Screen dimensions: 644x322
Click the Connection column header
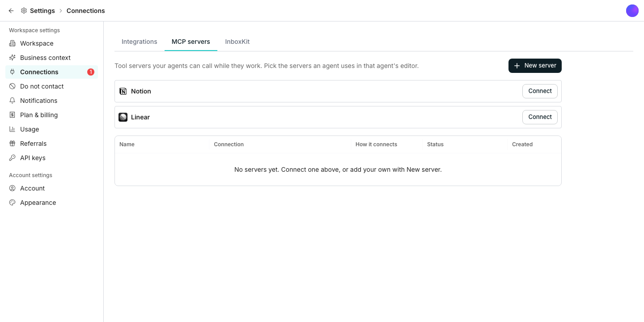click(x=229, y=144)
